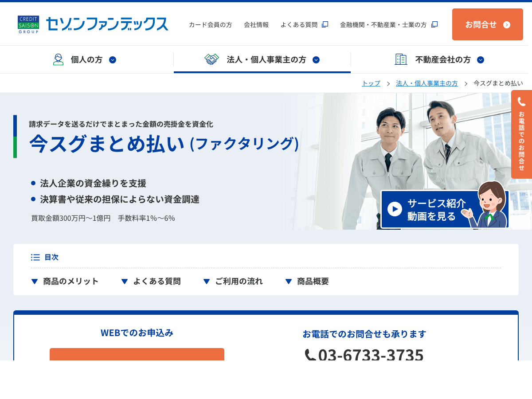
Task: Click the orange WEB application button
Action: [137, 354]
